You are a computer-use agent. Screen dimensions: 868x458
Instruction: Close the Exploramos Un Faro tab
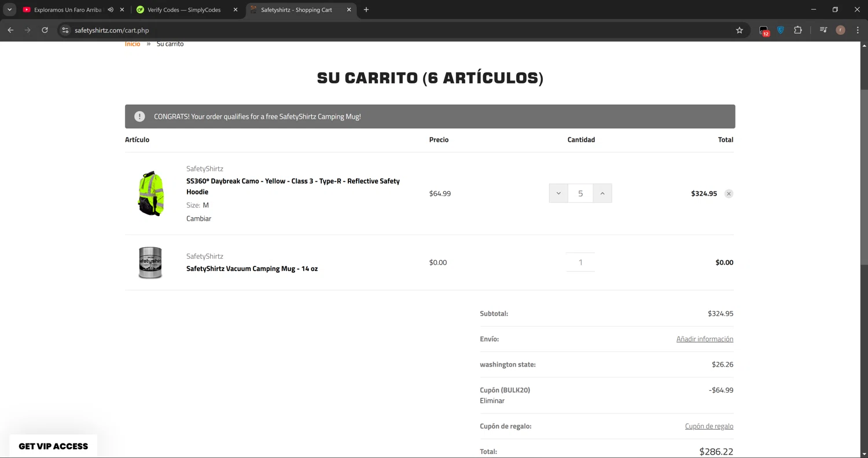[x=122, y=10]
